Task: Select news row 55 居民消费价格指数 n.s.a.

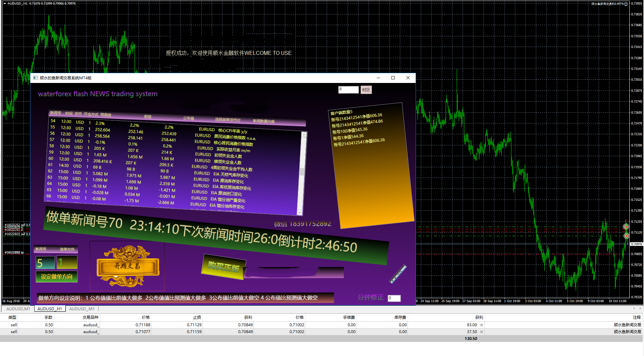Action: pyautogui.click(x=153, y=132)
